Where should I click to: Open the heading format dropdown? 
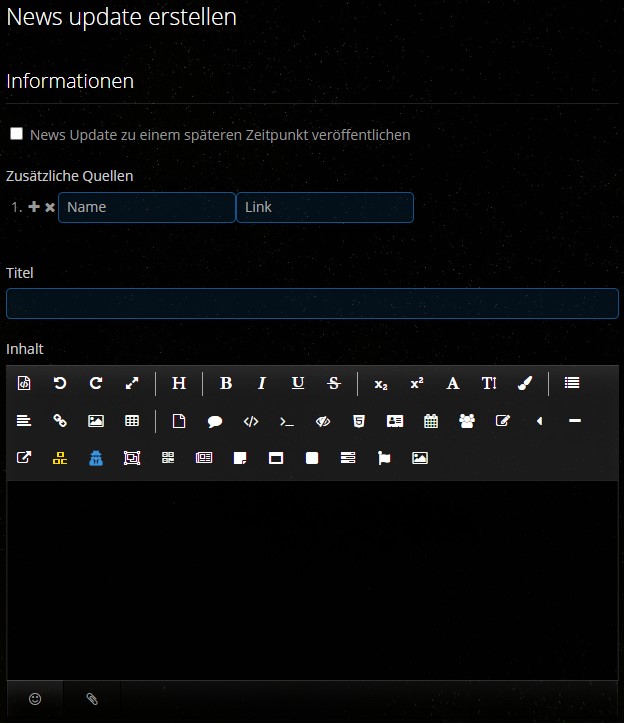pyautogui.click(x=179, y=383)
